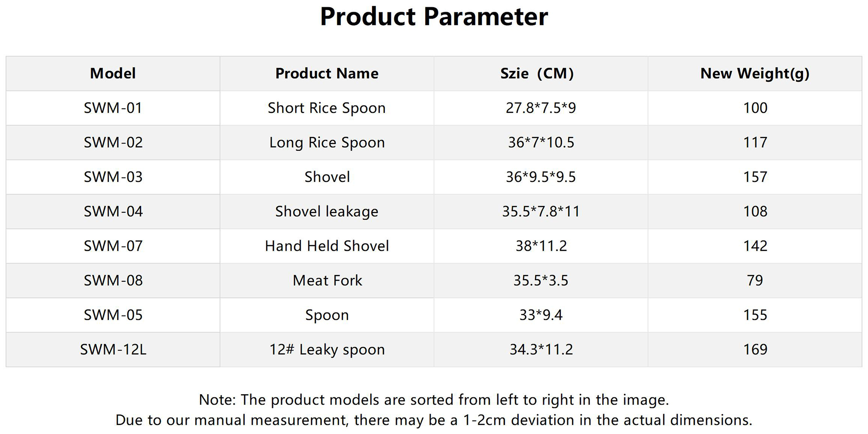Screen dimensions: 868x434
Task: Select the Long Rice Spoon name
Action: [x=327, y=143]
